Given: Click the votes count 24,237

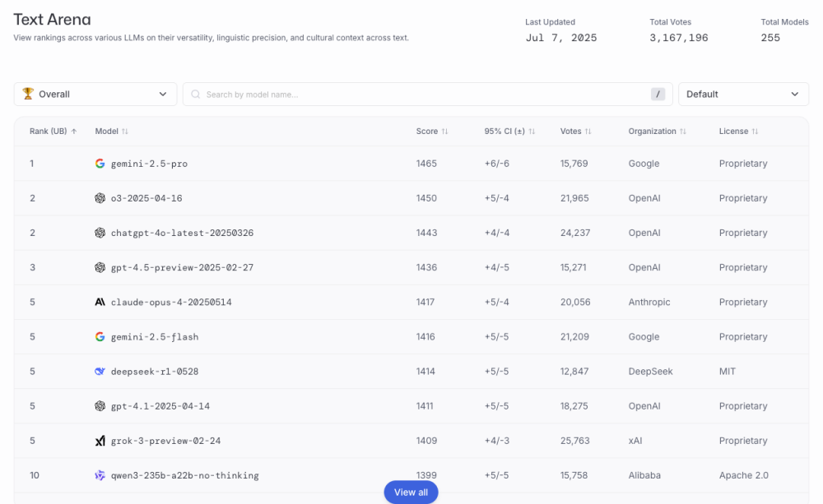Looking at the screenshot, I should 575,233.
